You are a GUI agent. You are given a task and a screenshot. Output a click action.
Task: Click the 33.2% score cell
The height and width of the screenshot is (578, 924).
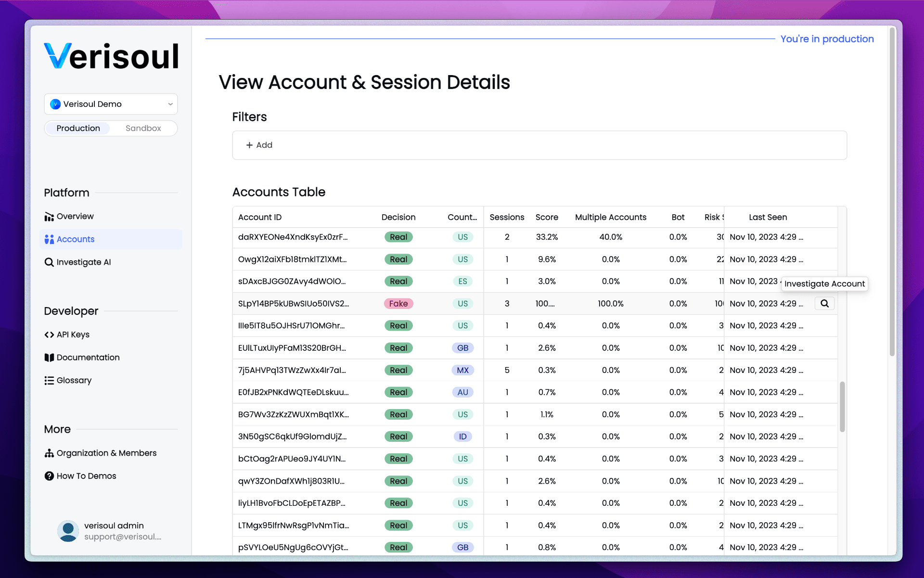click(547, 237)
